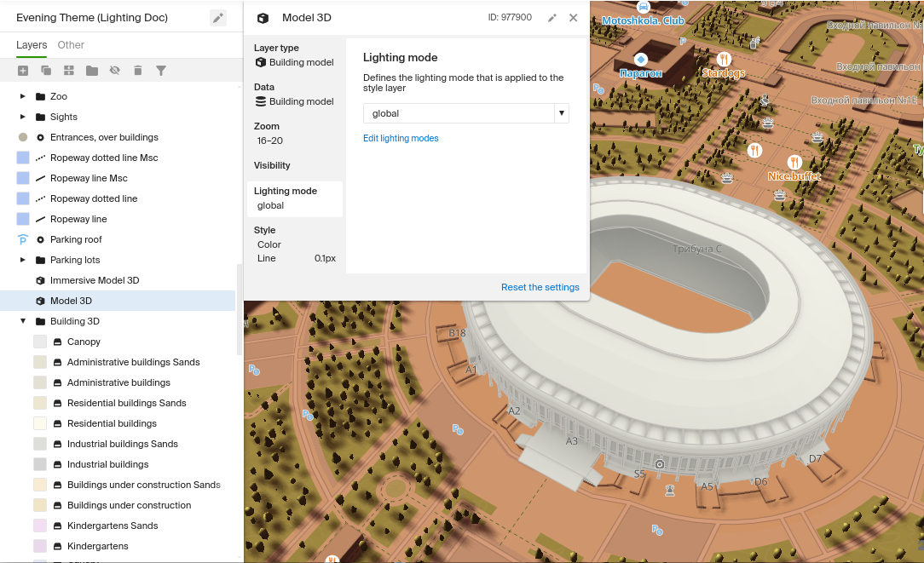Switch to the Other tab
This screenshot has width=924, height=563.
tap(71, 45)
